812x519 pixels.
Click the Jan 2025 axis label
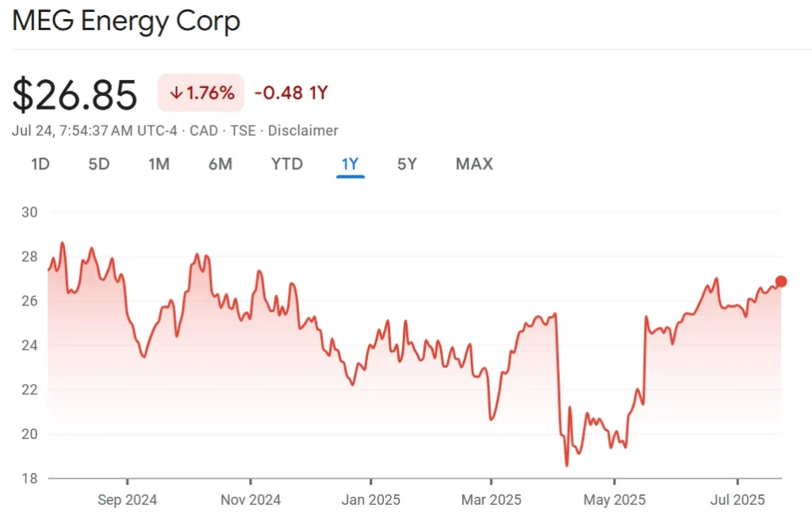click(x=370, y=500)
